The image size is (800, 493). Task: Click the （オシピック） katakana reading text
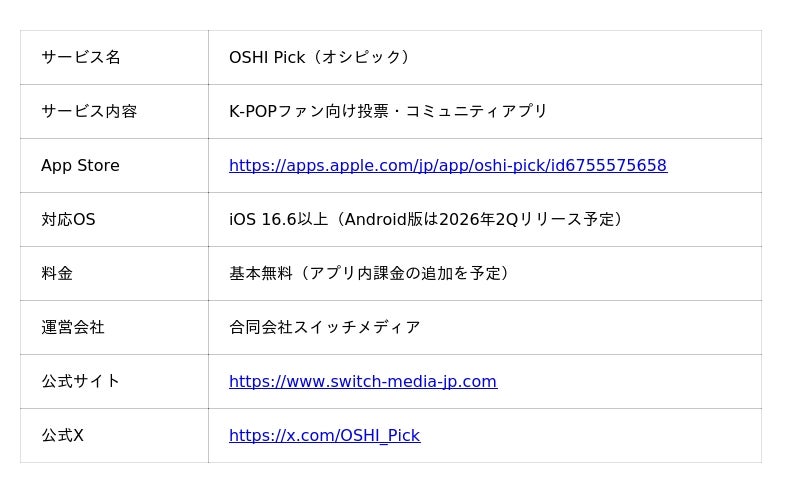pos(362,58)
